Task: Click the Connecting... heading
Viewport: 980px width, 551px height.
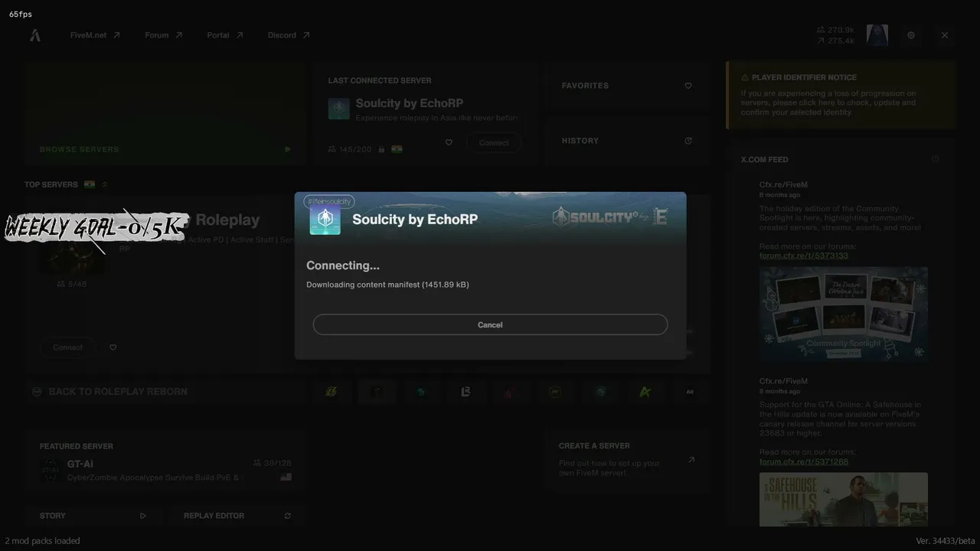Action: click(343, 266)
